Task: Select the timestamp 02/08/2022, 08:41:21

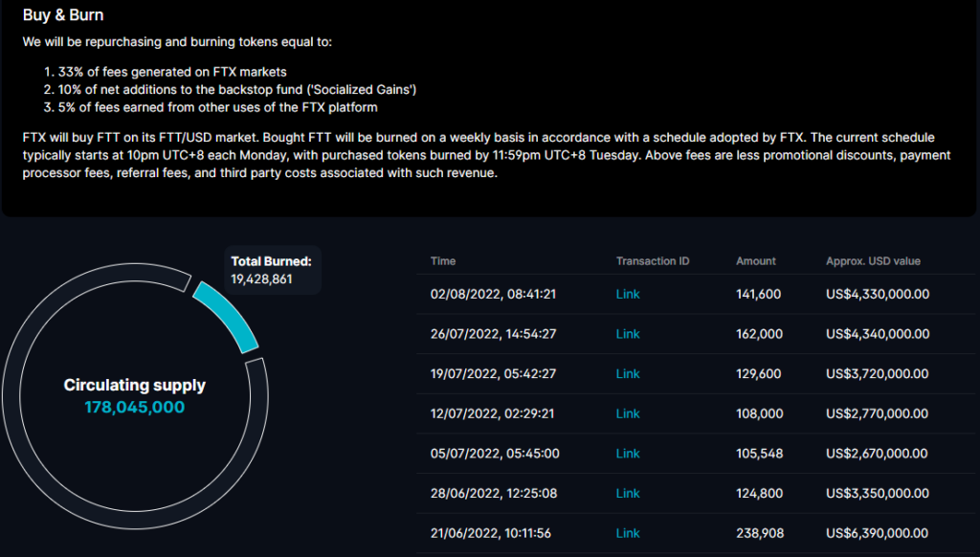Action: point(493,294)
